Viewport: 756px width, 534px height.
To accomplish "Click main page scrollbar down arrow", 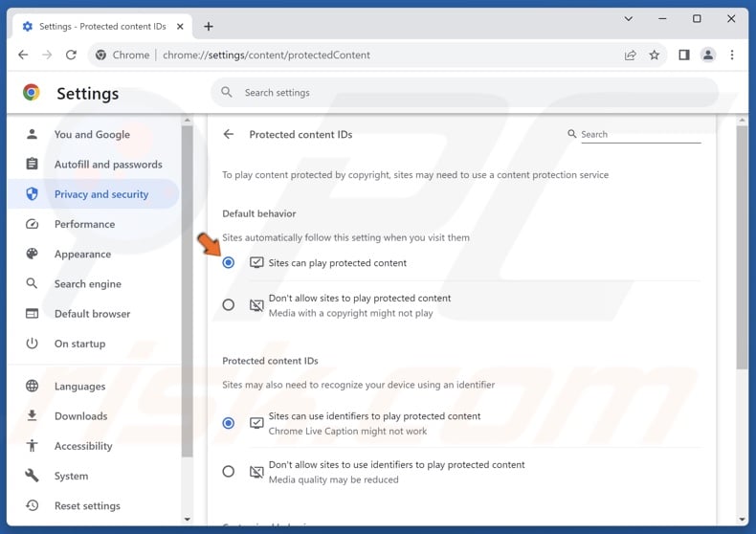I will 742,519.
